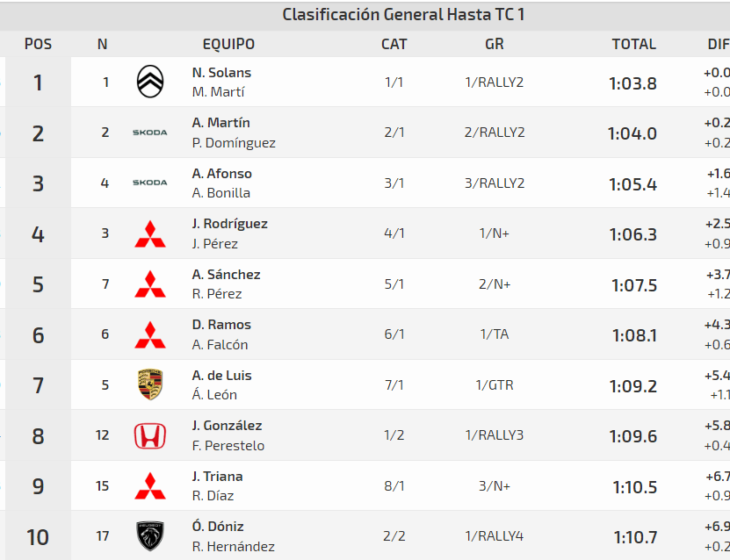
Task: Click the Skoda logo next to A. Afonso
Action: click(150, 183)
